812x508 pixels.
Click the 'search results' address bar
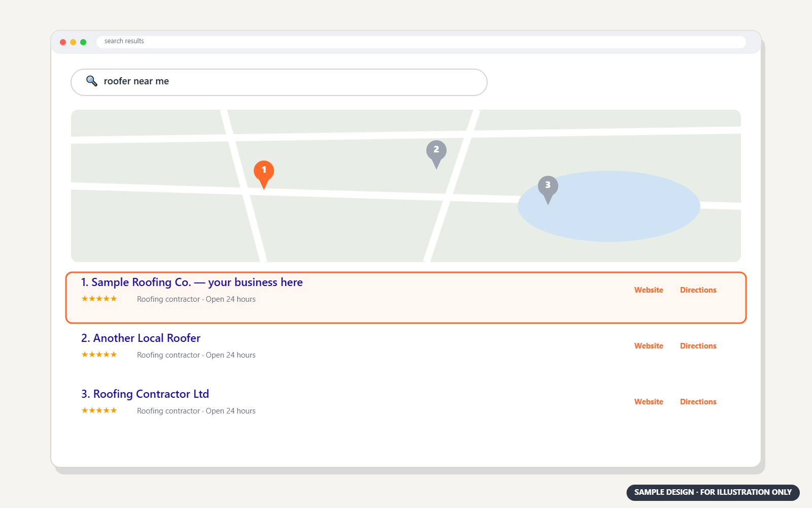point(421,42)
